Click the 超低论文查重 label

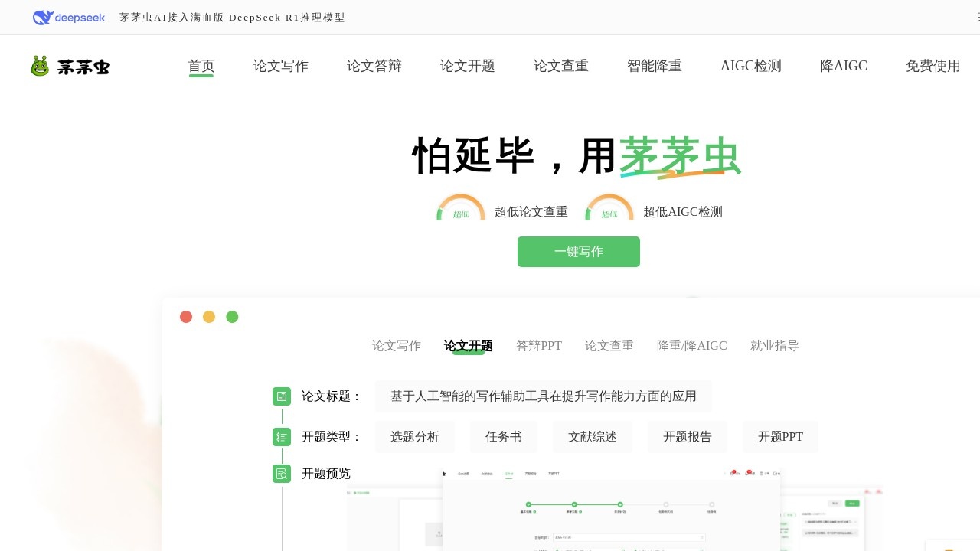(x=531, y=212)
